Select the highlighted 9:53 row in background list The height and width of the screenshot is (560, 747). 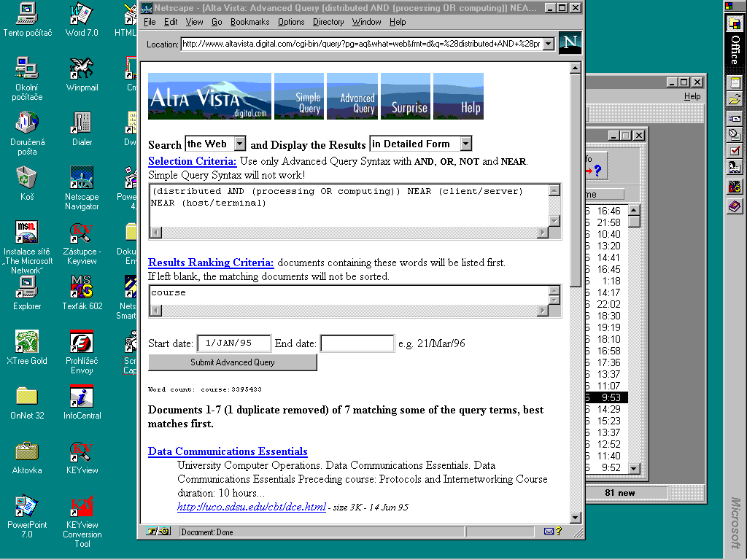(x=606, y=397)
